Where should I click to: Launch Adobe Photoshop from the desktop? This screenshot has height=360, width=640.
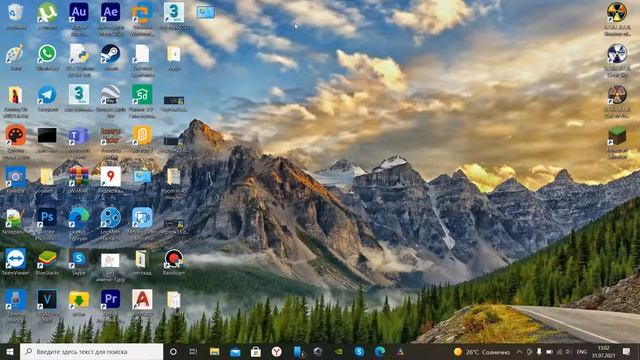[47, 218]
